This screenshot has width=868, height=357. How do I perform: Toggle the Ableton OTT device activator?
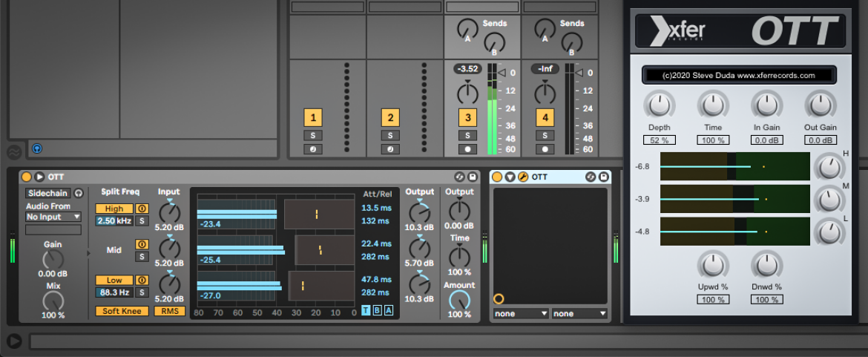(26, 177)
